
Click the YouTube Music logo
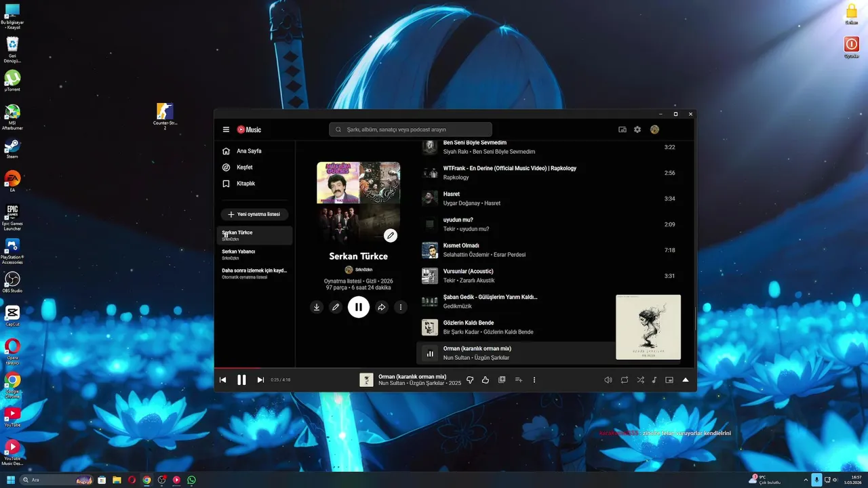pos(249,129)
